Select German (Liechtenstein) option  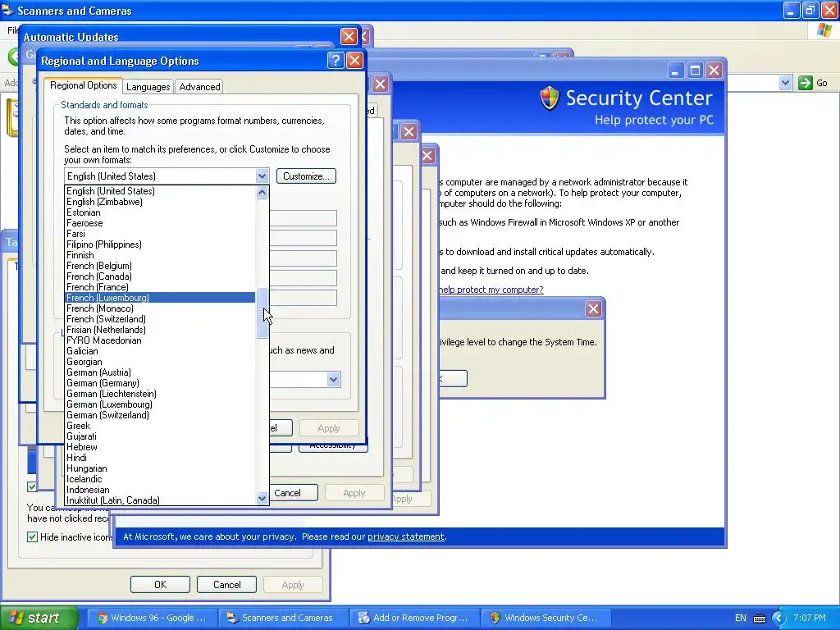pos(160,394)
